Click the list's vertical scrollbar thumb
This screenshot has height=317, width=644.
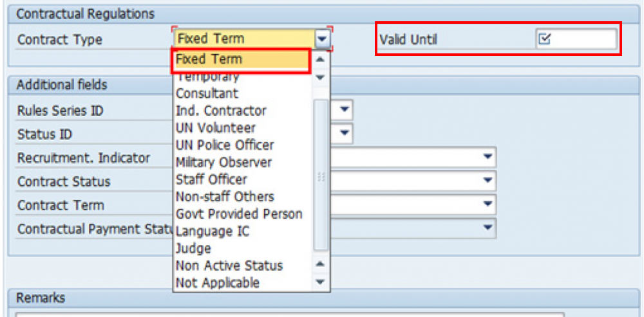[x=320, y=174]
